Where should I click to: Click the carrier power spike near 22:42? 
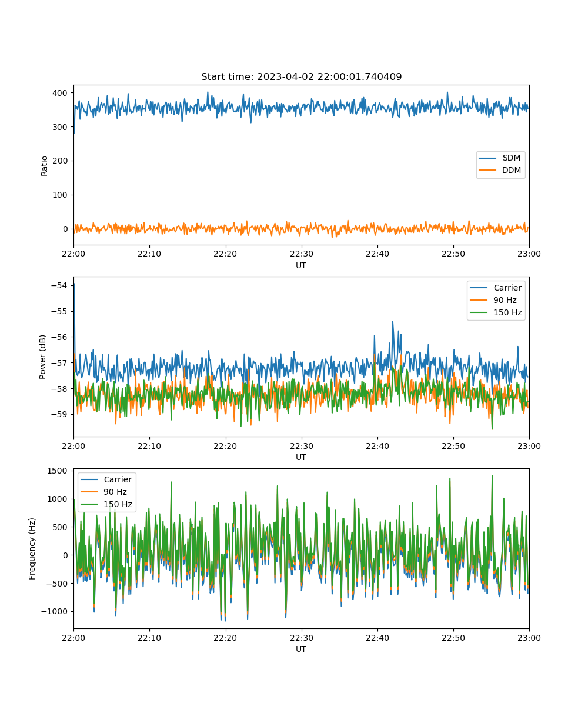(393, 322)
